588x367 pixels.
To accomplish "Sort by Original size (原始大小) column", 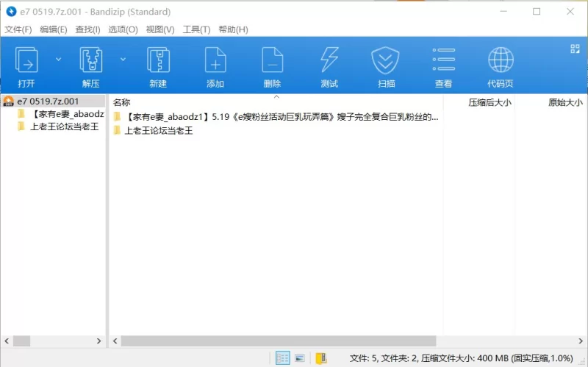I will coord(565,102).
